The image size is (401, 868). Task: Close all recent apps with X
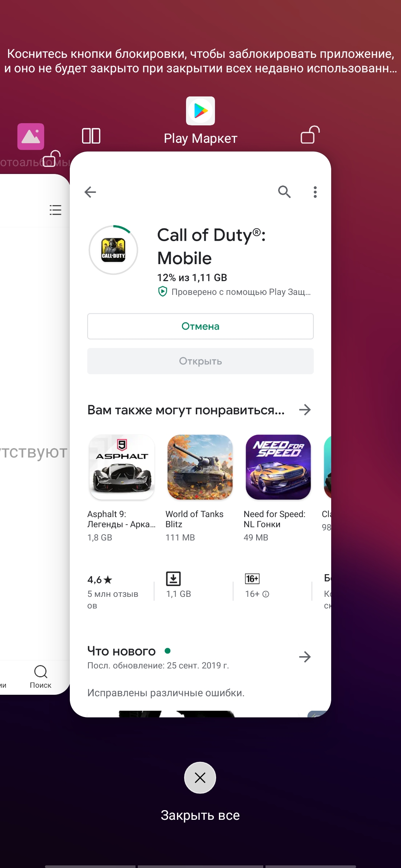tap(200, 778)
